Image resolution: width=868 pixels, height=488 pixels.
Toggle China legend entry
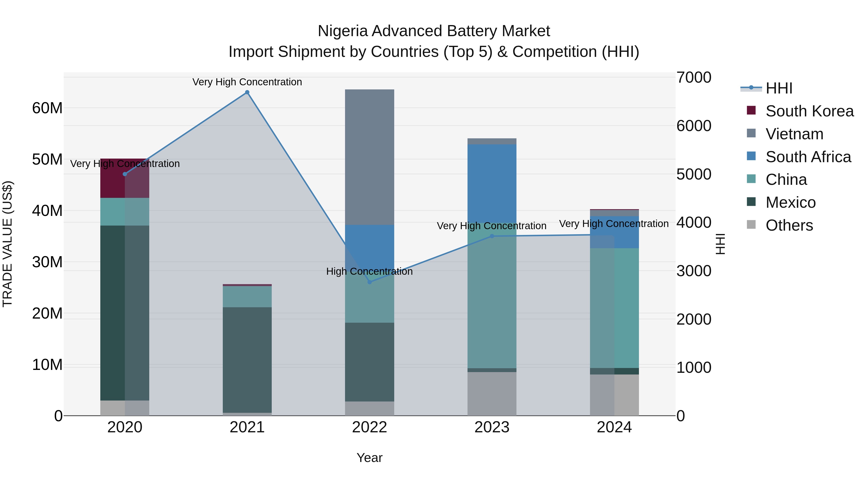coord(777,180)
